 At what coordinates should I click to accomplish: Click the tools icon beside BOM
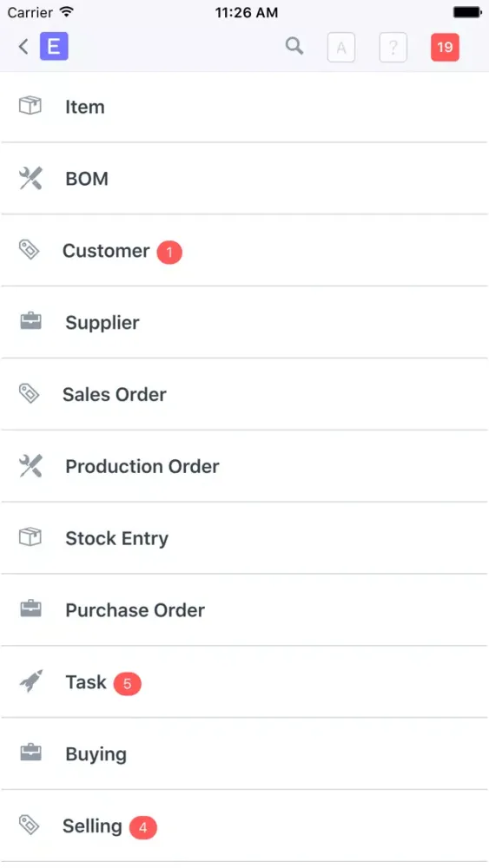tap(30, 178)
